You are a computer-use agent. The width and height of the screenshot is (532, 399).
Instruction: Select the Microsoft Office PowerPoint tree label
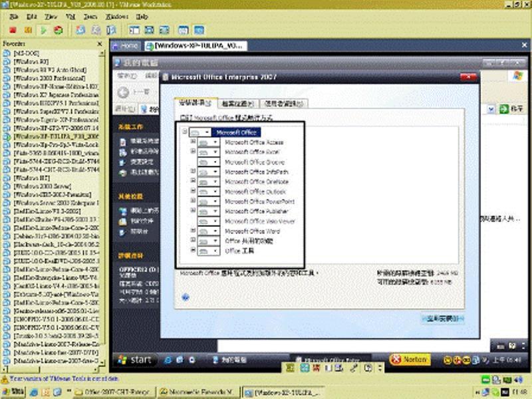259,201
